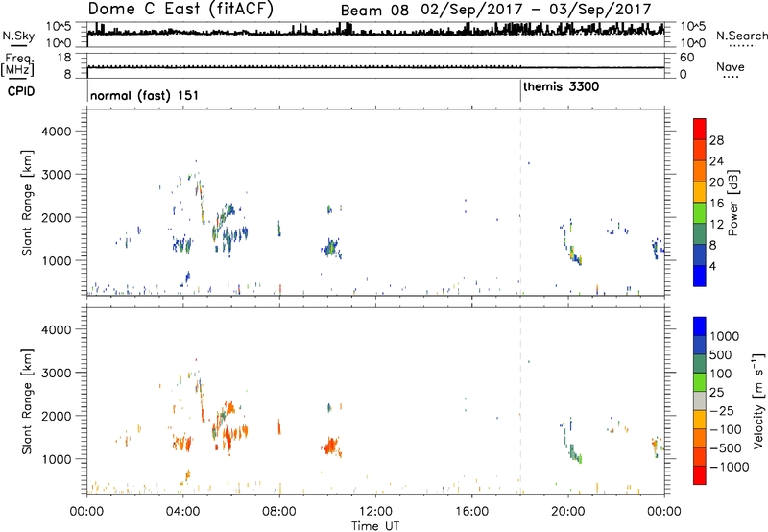Image resolution: width=768 pixels, height=532 pixels.
Task: Click the '60' right tick of frequency panel
Action: pyautogui.click(x=687, y=58)
